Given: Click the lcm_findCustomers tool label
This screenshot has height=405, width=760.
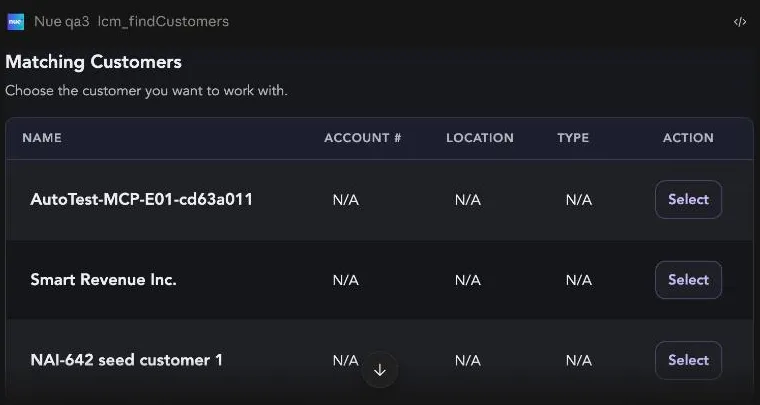Looking at the screenshot, I should pos(163,22).
